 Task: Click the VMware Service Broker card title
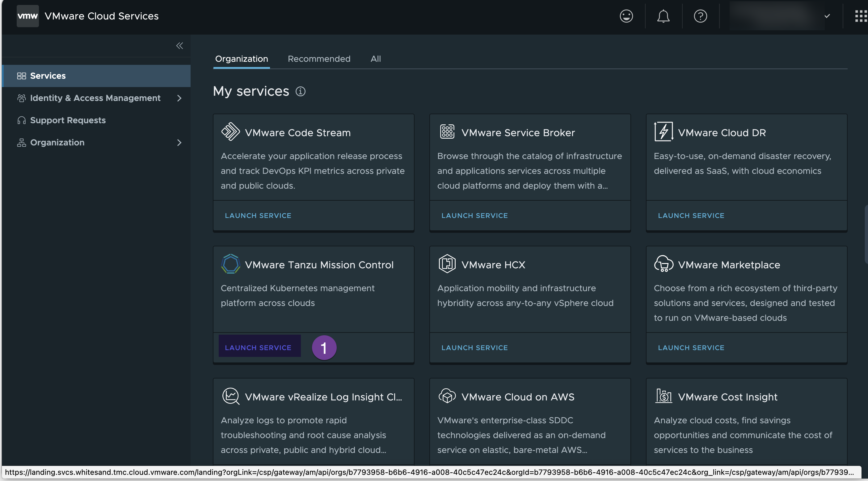(518, 133)
